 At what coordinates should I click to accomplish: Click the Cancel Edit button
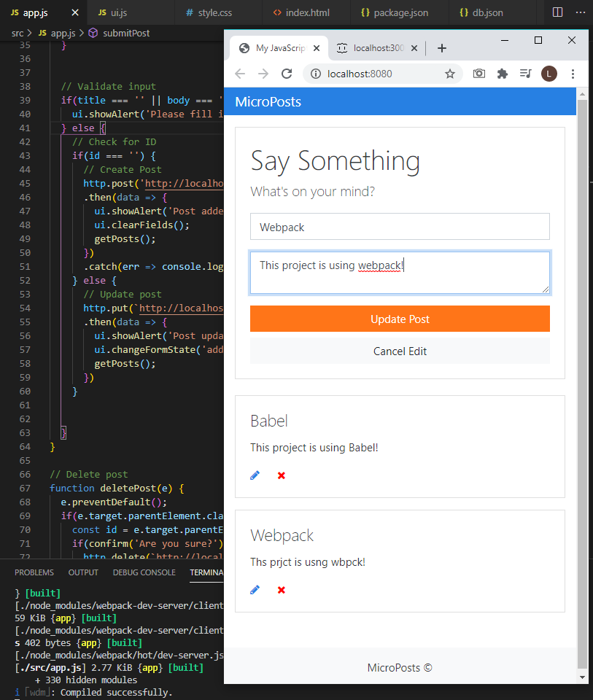pyautogui.click(x=400, y=351)
